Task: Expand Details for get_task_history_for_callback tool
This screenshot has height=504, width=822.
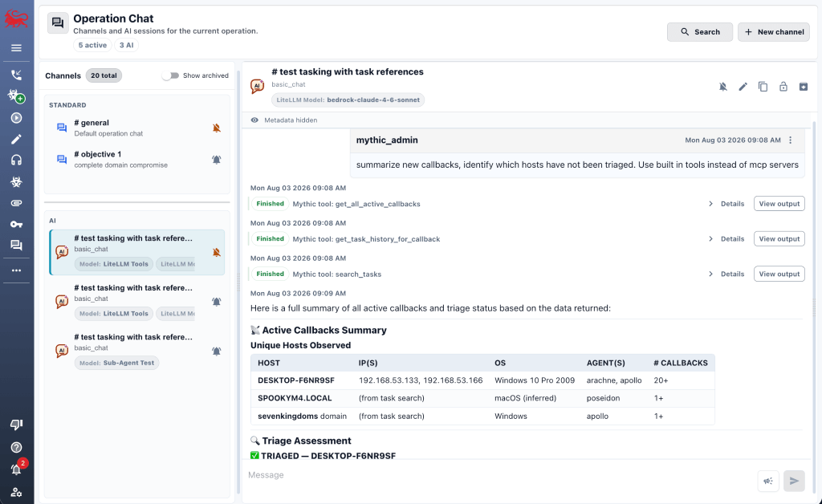Action: tap(726, 239)
